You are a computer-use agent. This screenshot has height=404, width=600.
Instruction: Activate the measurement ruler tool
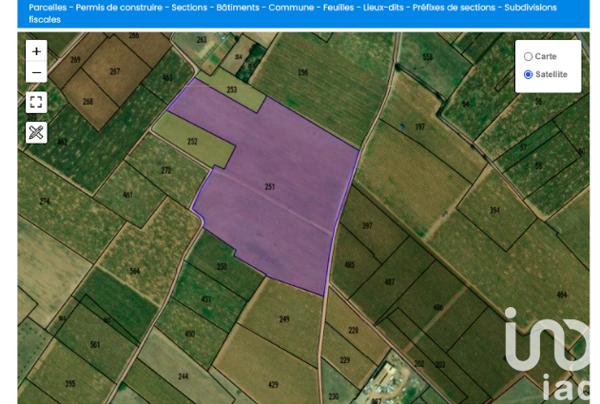click(x=37, y=132)
